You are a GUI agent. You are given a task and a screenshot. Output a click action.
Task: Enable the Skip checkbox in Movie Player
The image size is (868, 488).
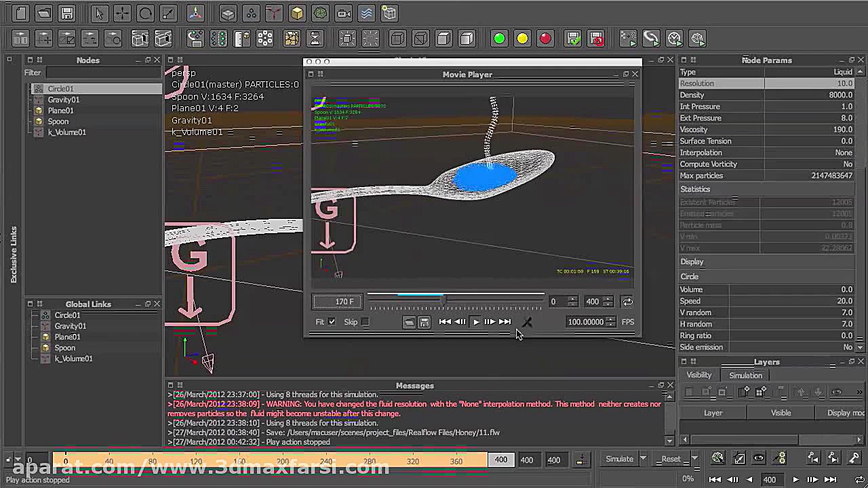coord(364,322)
